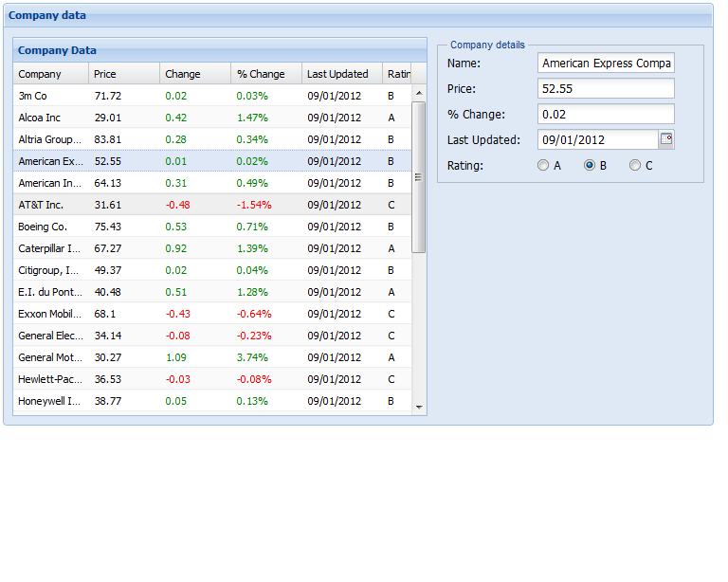Click the price cell 68.1
The image size is (728, 582).
(105, 314)
